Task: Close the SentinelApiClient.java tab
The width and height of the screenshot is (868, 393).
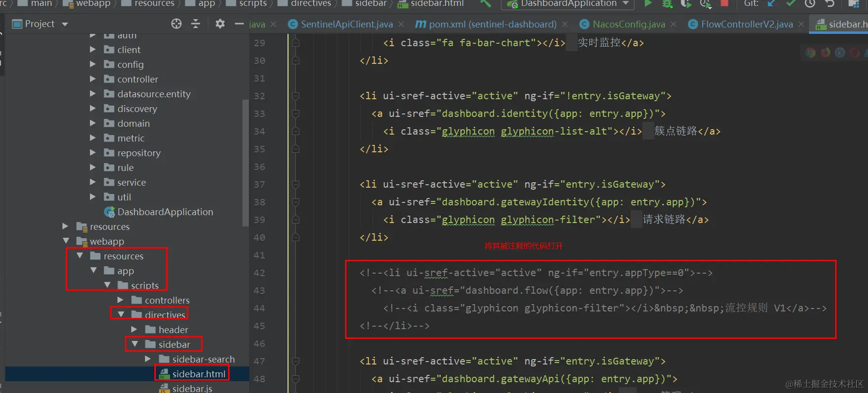Action: point(401,24)
